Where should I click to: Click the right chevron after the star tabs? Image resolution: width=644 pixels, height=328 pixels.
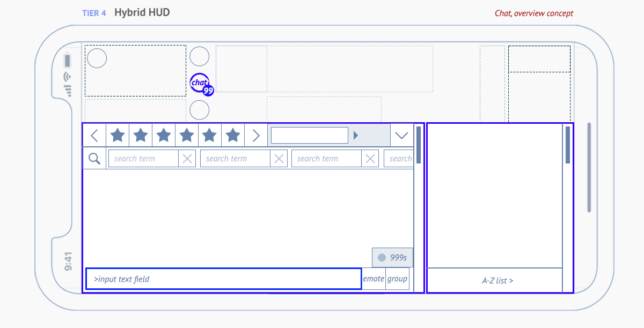point(256,136)
